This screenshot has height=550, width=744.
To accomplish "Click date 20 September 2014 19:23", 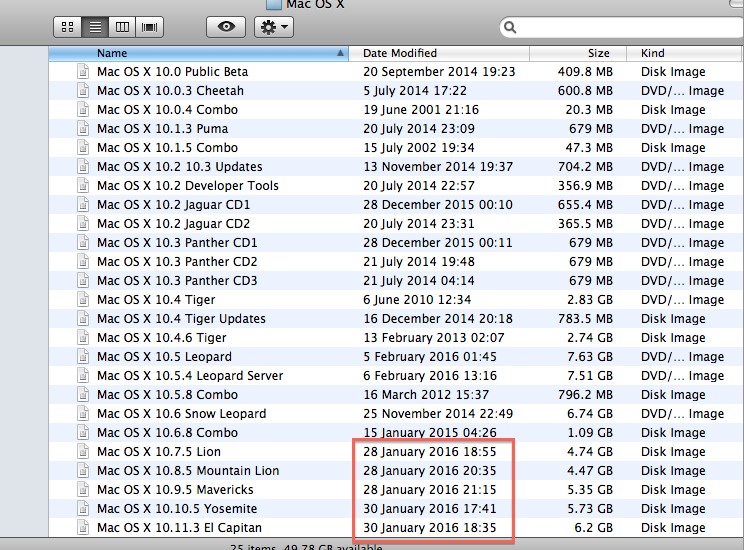I will (439, 72).
